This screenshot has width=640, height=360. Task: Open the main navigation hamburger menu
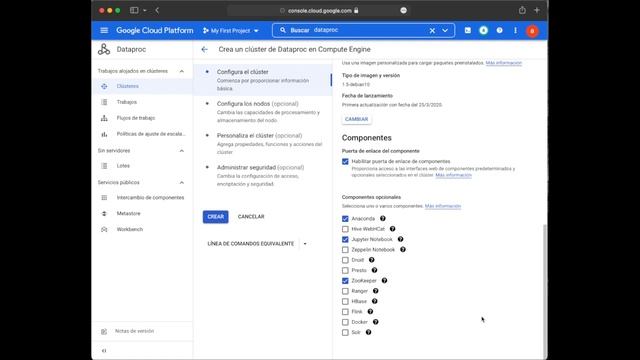(104, 31)
